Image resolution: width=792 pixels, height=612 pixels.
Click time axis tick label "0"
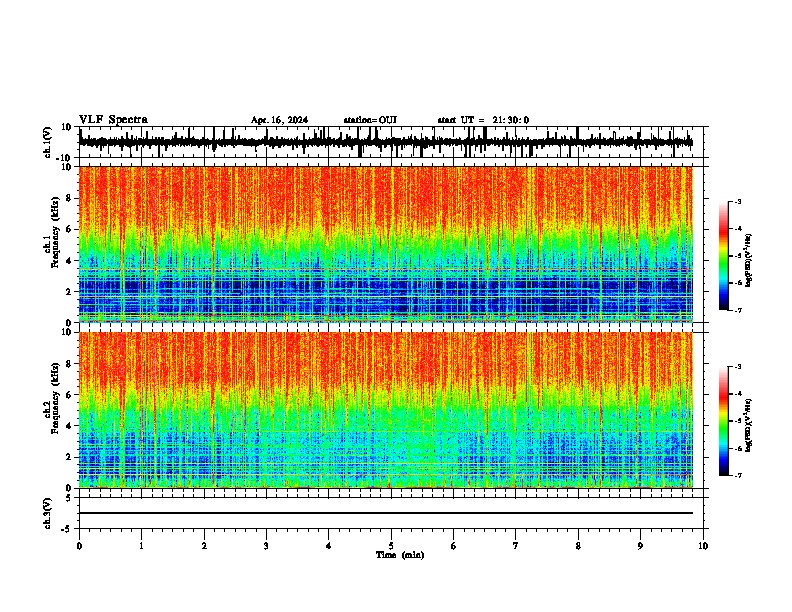79,546
